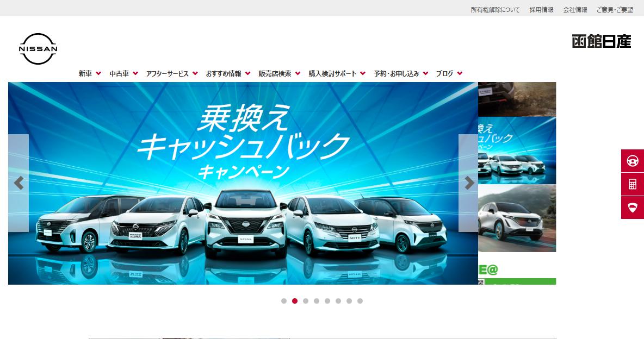Image resolution: width=644 pixels, height=339 pixels.
Task: Select the first carousel pagination dot
Action: pos(284,301)
